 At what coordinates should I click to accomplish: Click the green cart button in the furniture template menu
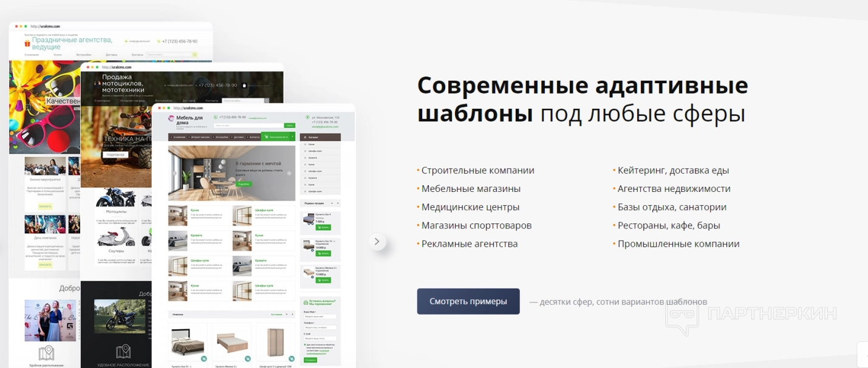point(278,137)
